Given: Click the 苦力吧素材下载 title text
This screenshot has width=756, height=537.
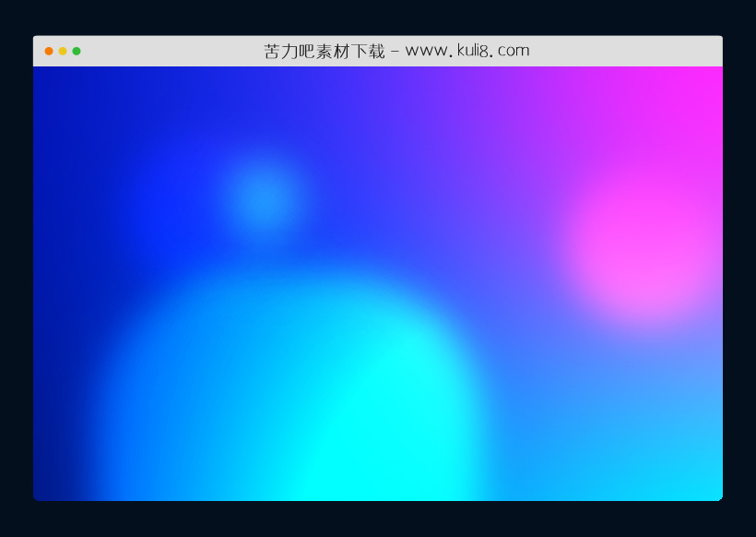Looking at the screenshot, I should [x=324, y=52].
